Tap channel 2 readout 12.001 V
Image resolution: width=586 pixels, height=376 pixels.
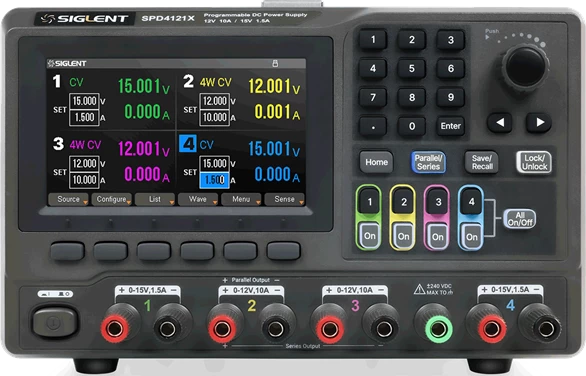pyautogui.click(x=274, y=86)
